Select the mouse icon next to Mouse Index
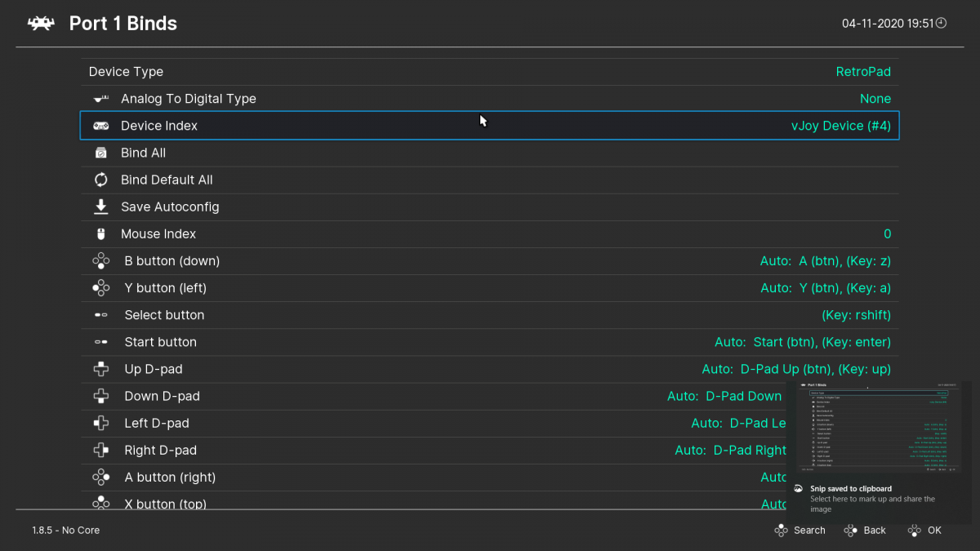 (100, 233)
